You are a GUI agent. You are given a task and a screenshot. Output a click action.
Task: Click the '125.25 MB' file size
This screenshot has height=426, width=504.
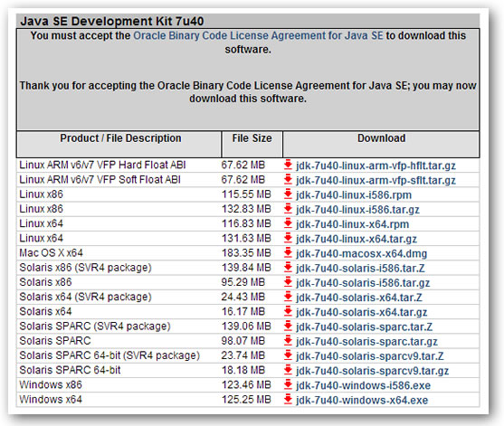[246, 400]
